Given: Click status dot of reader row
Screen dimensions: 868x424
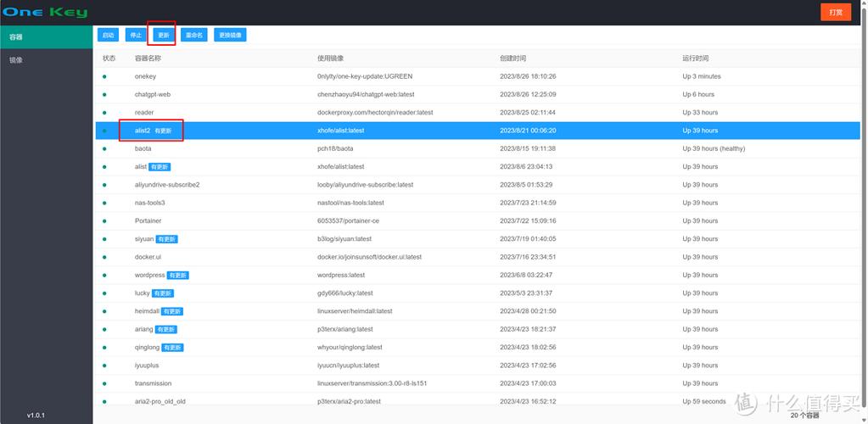Looking at the screenshot, I should (104, 113).
